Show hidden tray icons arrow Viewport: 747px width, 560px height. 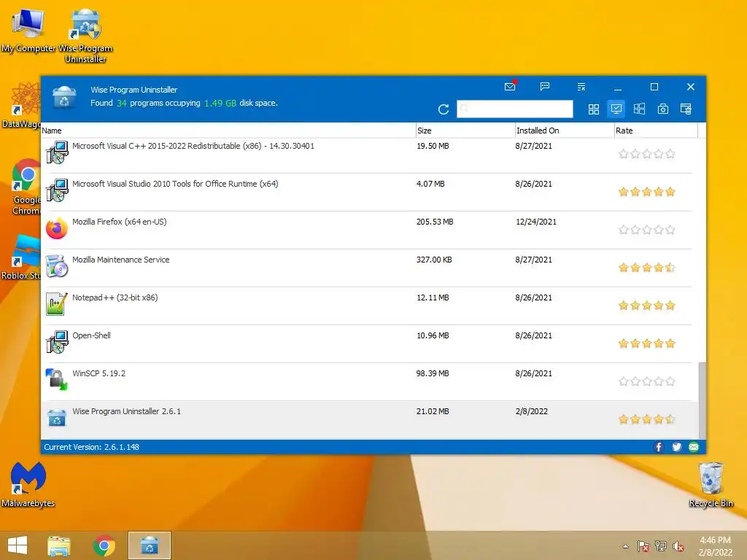pos(625,546)
